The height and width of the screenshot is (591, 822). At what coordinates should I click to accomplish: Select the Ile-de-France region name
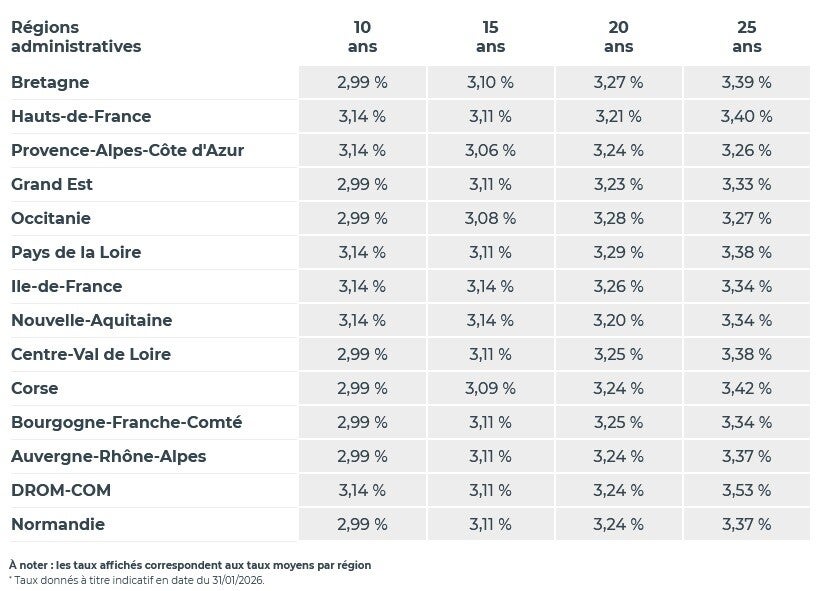pos(66,286)
